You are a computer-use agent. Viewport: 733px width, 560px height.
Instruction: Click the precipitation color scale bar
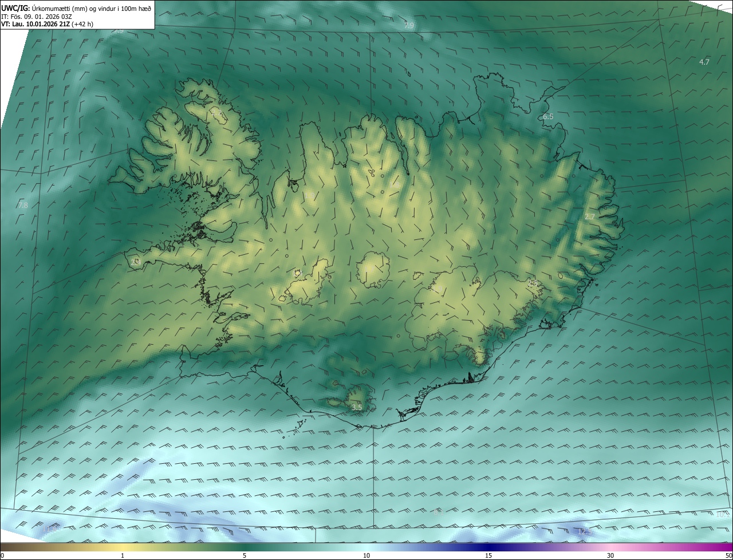(366, 547)
